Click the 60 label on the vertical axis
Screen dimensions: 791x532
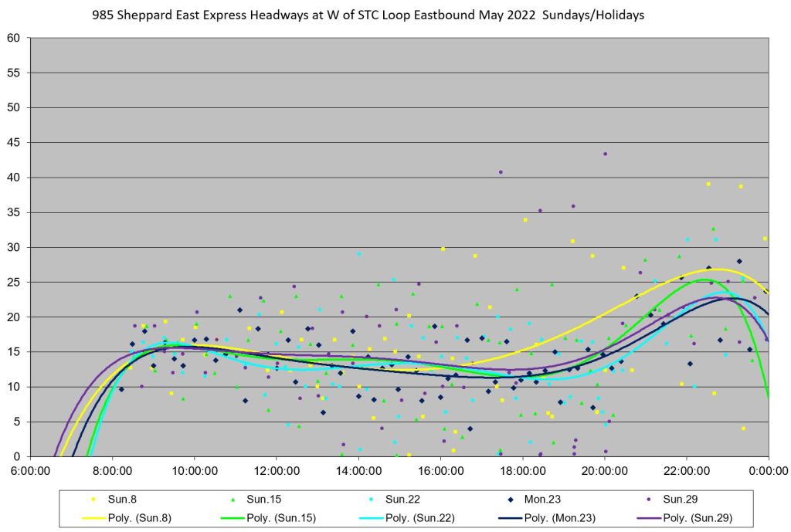tap(14, 38)
